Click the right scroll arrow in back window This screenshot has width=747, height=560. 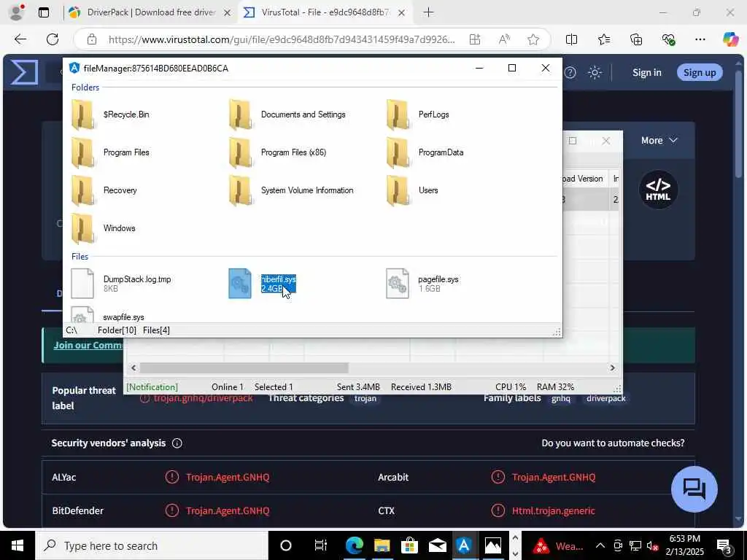click(612, 367)
